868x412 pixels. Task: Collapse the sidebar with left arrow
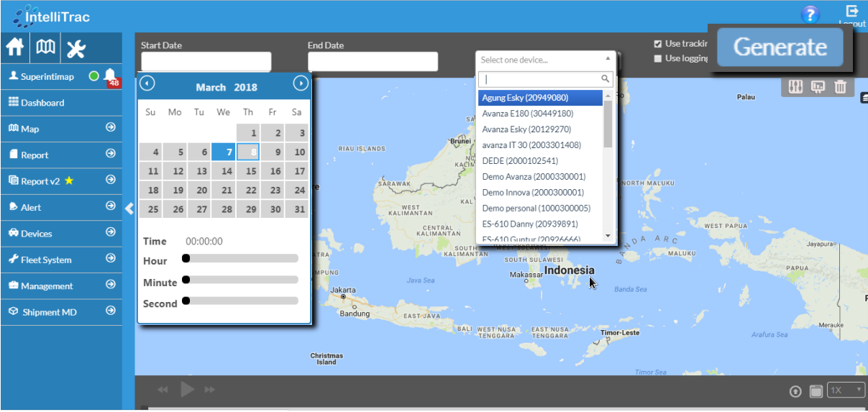[129, 209]
